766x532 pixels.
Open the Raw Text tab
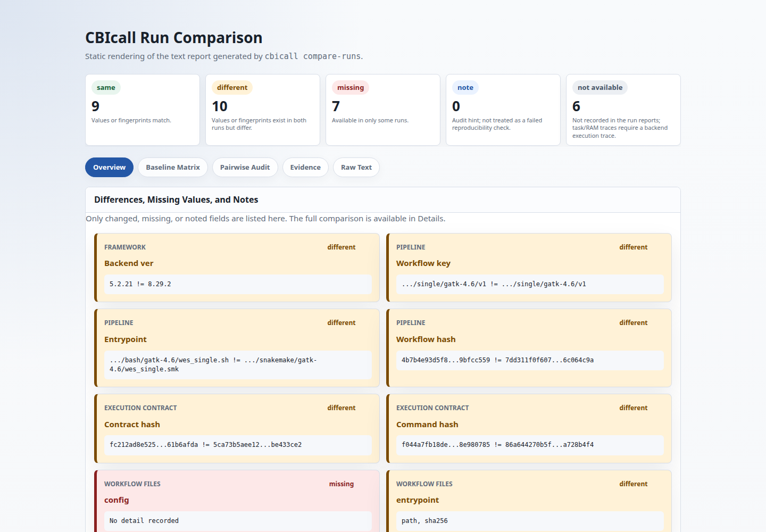click(x=356, y=167)
